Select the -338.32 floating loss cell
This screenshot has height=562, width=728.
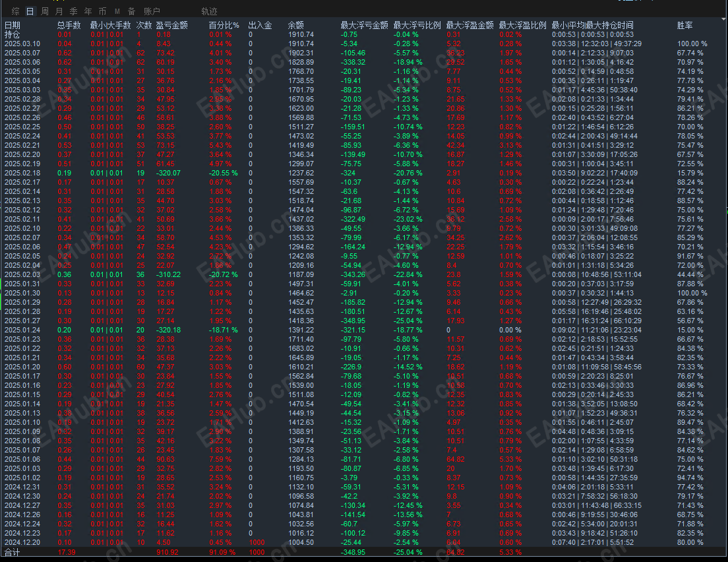coord(353,62)
